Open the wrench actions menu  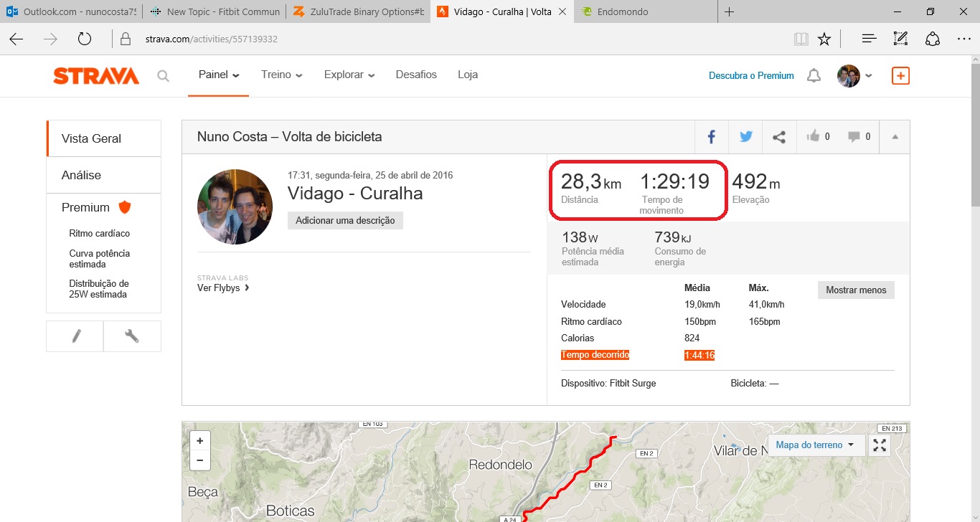(x=132, y=336)
